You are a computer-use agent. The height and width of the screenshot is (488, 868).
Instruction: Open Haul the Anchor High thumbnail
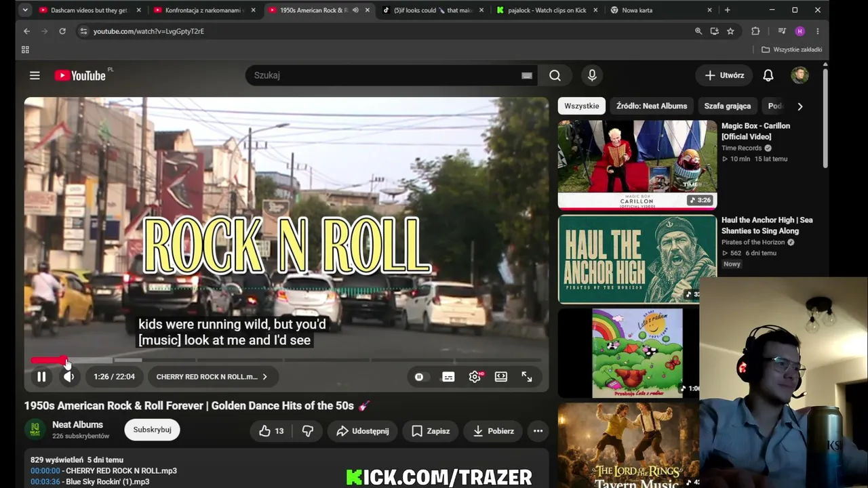[637, 259]
